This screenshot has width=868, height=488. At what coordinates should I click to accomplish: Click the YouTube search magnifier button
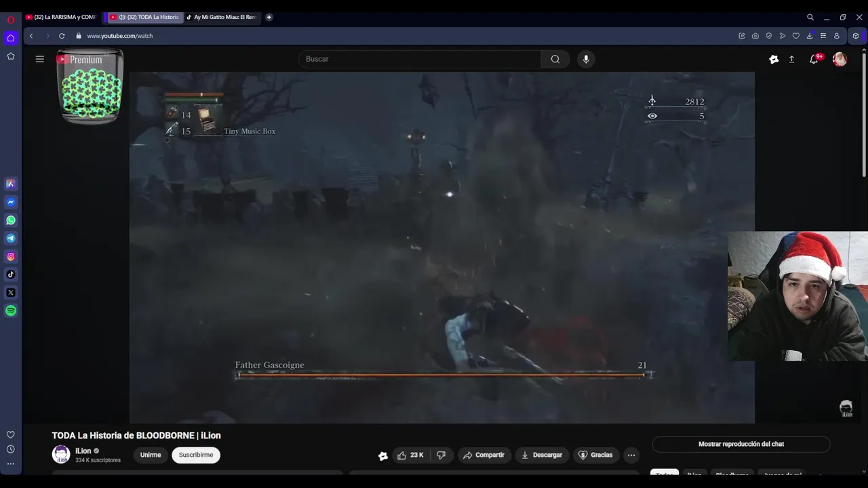[x=555, y=59]
